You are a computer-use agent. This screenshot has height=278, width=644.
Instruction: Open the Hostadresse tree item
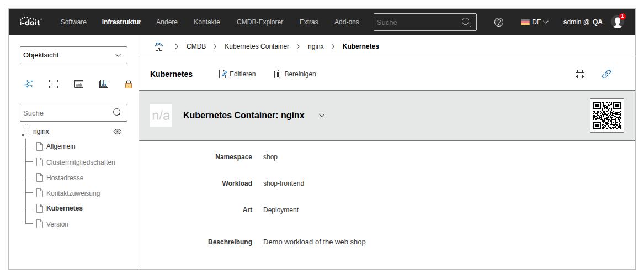65,178
